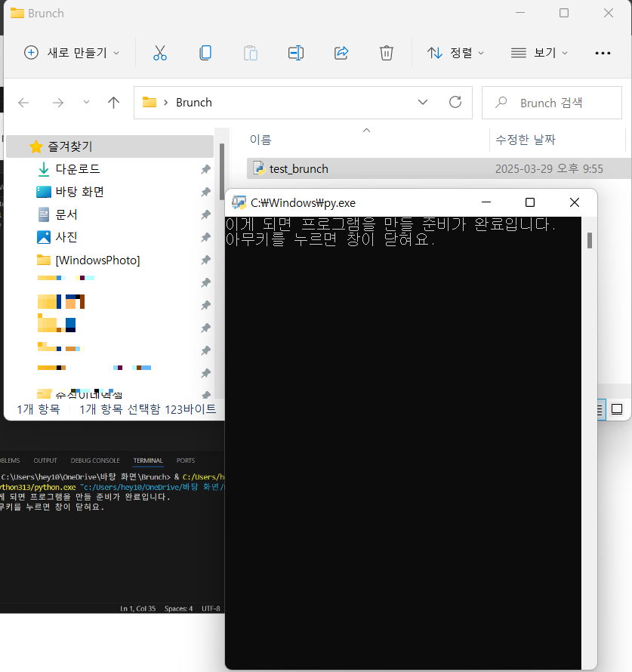The image size is (632, 672).
Task: Click the Up navigation arrow icon
Action: coord(113,102)
